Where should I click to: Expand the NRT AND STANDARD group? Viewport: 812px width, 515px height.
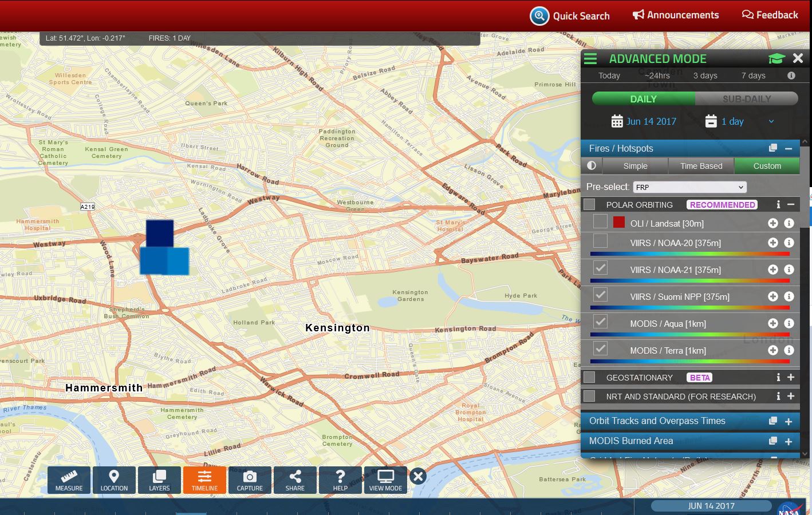coord(791,396)
